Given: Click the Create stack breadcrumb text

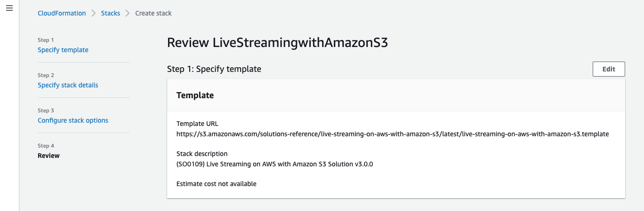Looking at the screenshot, I should (153, 13).
